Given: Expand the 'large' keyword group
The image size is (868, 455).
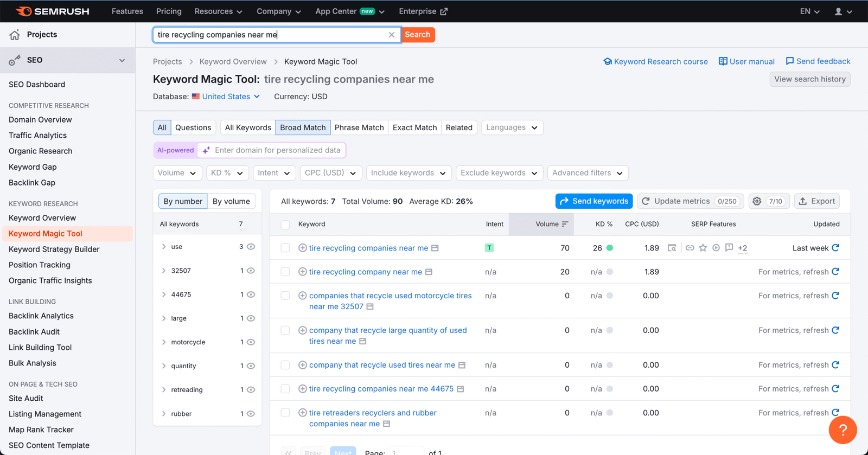Looking at the screenshot, I should pos(164,318).
